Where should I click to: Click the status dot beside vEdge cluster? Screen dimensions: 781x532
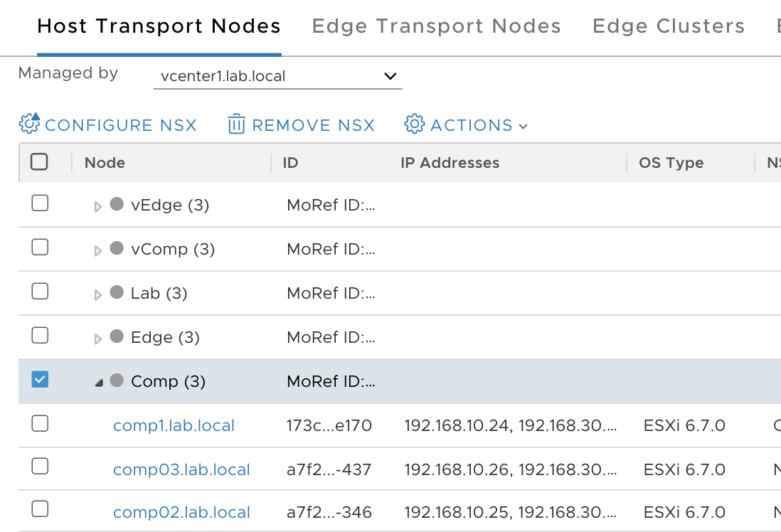pos(116,205)
